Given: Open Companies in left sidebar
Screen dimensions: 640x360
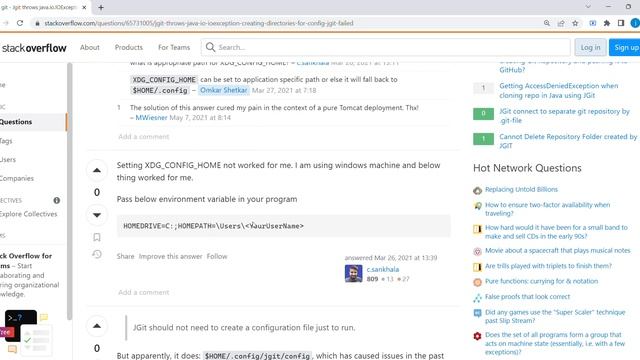Looking at the screenshot, I should coord(17,178).
